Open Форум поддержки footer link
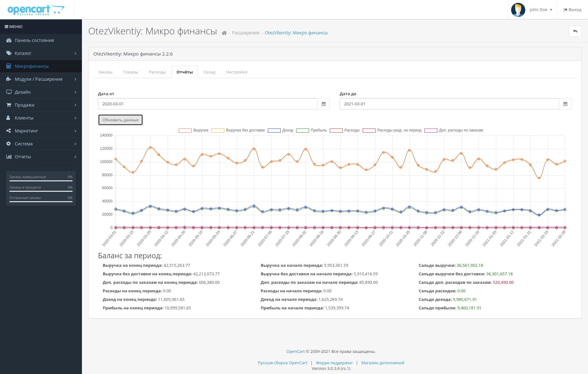Image resolution: width=588 pixels, height=374 pixels. [334, 363]
